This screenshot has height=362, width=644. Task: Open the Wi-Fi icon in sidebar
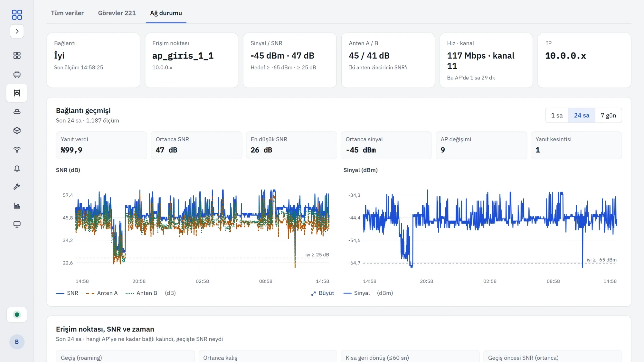click(17, 150)
